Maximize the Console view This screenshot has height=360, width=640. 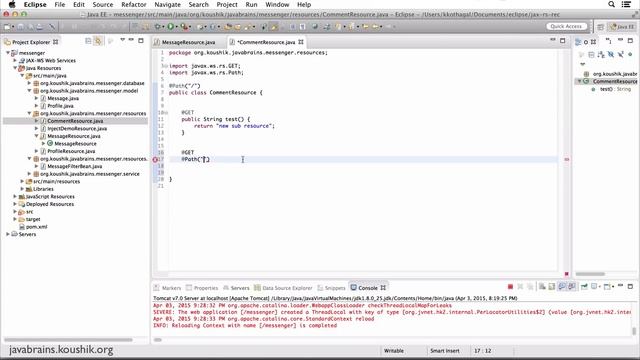pos(630,286)
